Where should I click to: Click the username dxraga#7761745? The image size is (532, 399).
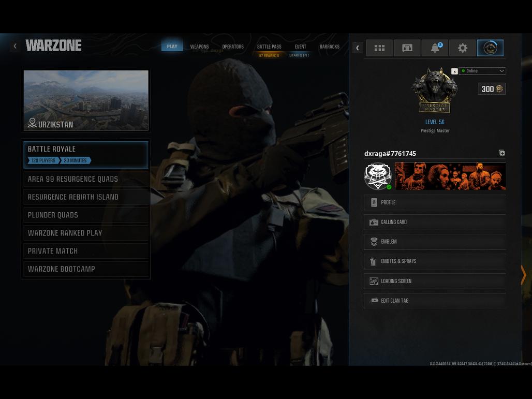click(x=390, y=153)
